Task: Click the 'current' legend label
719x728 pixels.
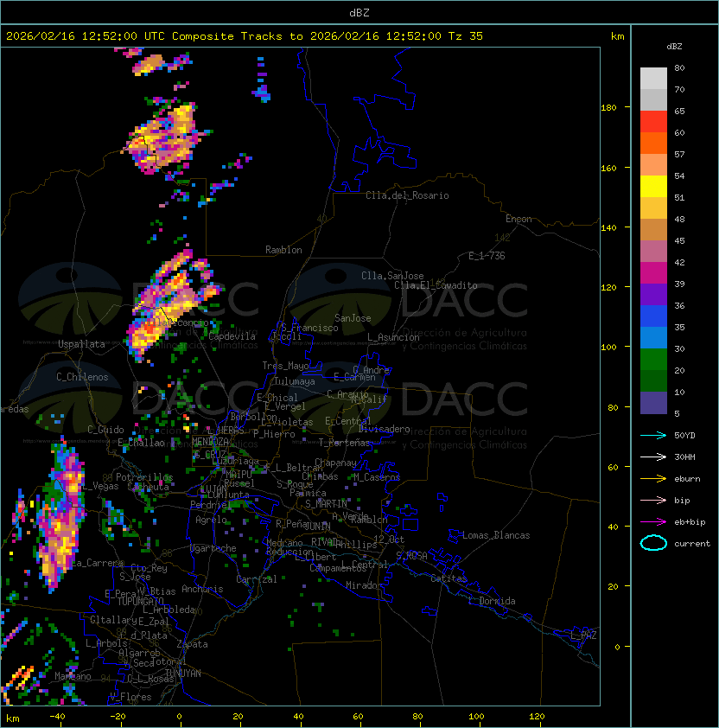Action: click(692, 544)
